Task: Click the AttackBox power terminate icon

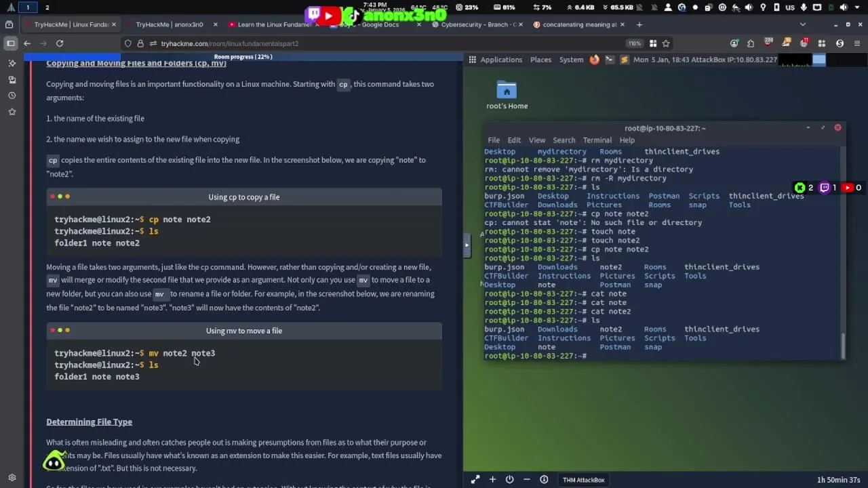Action: tap(509, 480)
